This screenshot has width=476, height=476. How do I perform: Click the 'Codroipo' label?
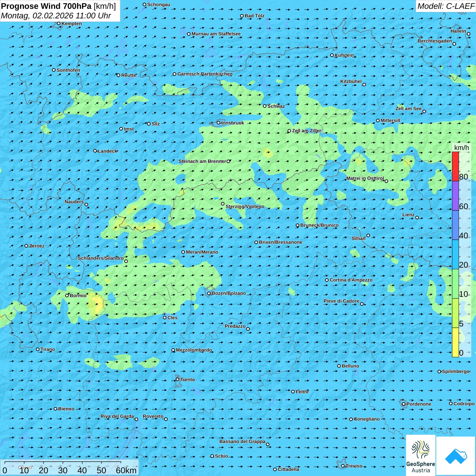(464, 404)
